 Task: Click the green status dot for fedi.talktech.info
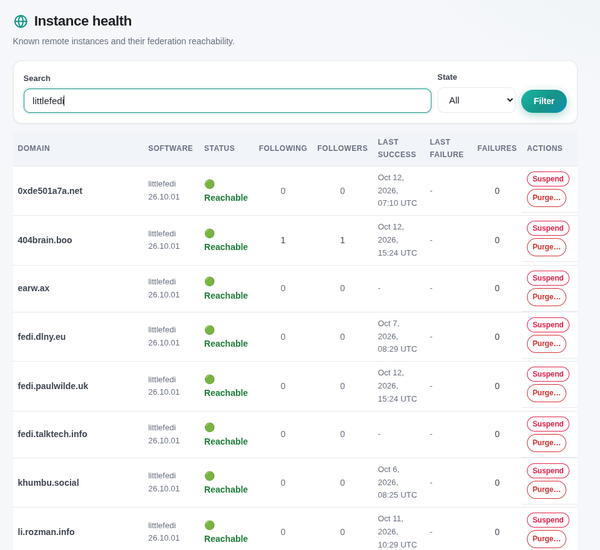coord(209,428)
